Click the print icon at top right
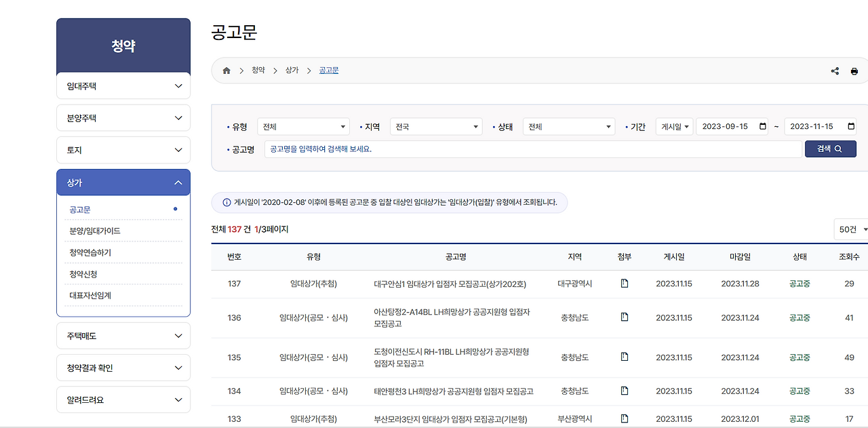868x428 pixels. (854, 71)
